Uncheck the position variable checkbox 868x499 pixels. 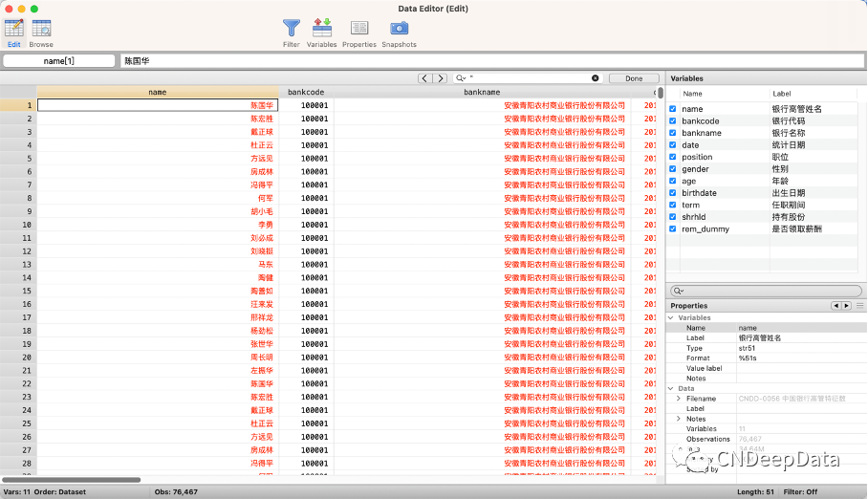[673, 157]
